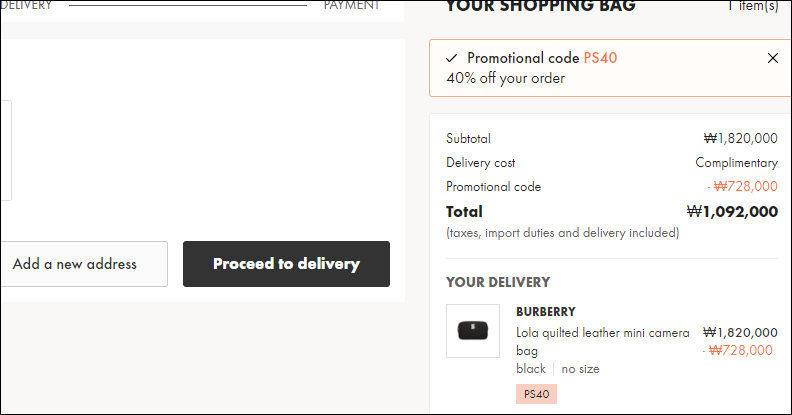Click the checkmark beside Promotional code PS40
The height and width of the screenshot is (415, 792).
point(452,58)
